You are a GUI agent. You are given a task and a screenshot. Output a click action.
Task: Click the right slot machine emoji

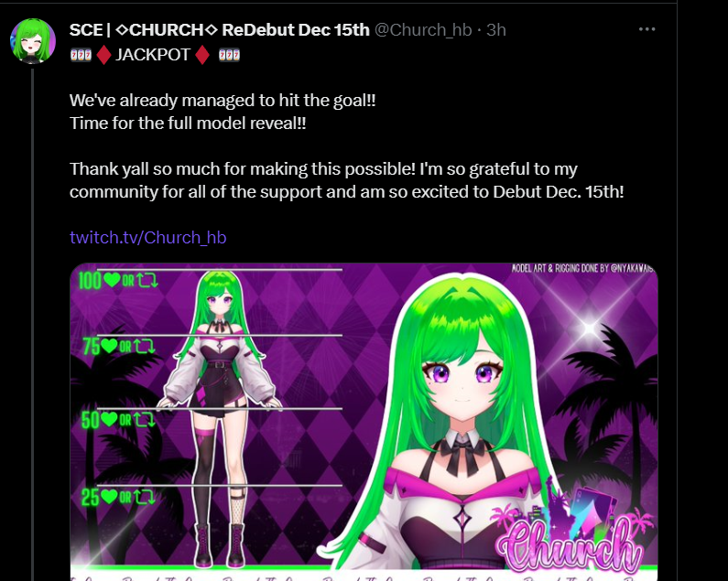coord(229,55)
